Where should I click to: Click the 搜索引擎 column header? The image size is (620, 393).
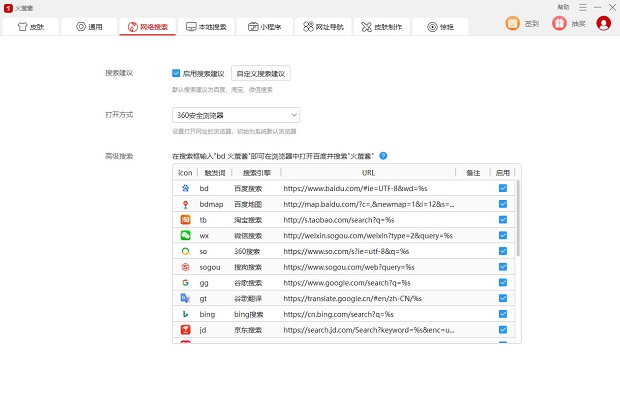[x=257, y=173]
